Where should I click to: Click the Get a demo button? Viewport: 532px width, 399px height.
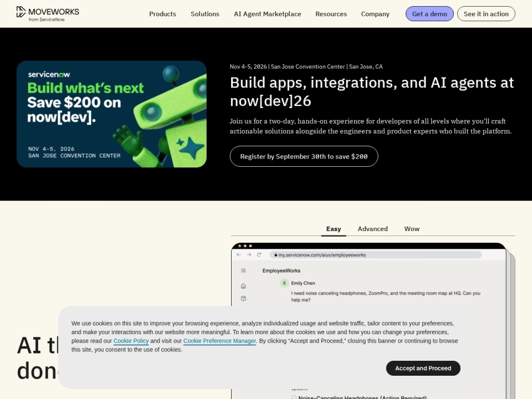point(429,14)
